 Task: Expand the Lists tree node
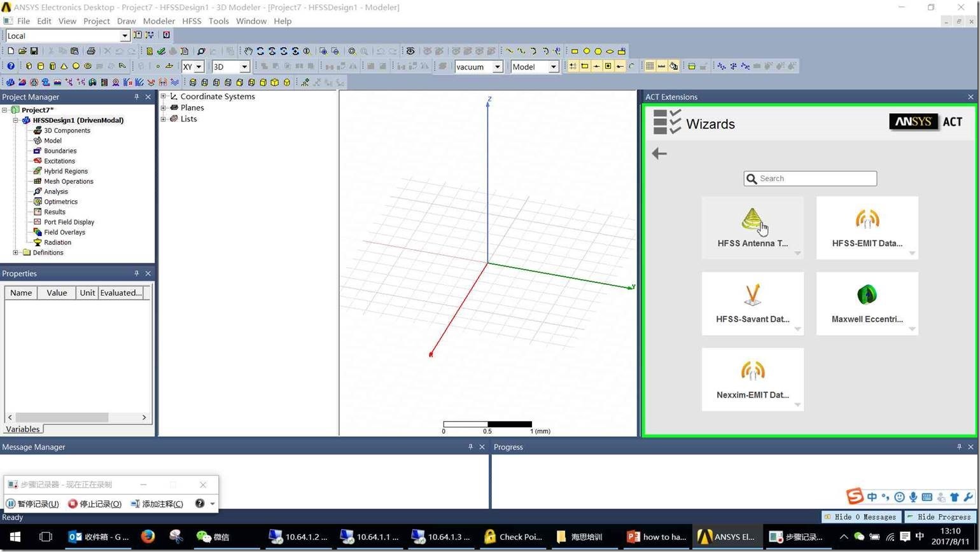(164, 119)
